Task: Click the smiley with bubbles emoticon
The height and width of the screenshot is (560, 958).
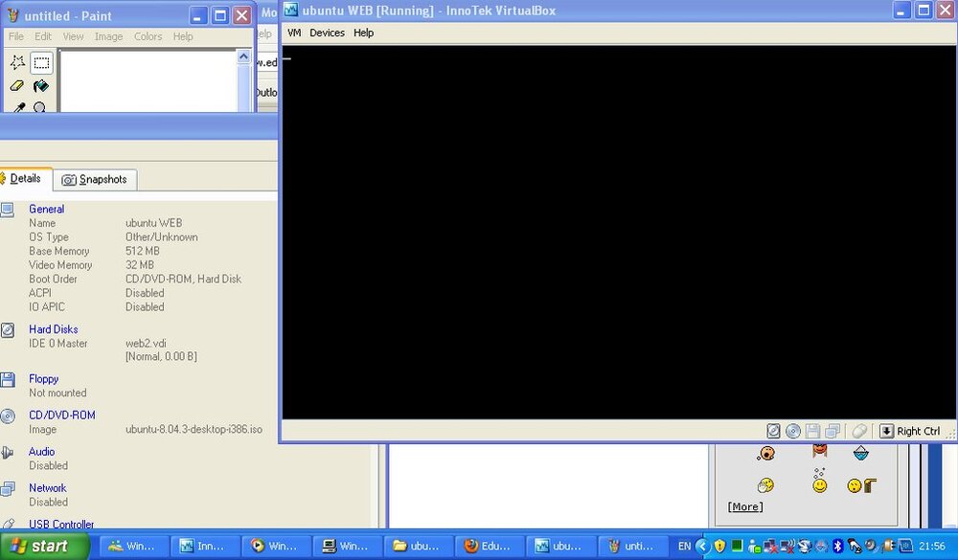Action: tap(819, 482)
